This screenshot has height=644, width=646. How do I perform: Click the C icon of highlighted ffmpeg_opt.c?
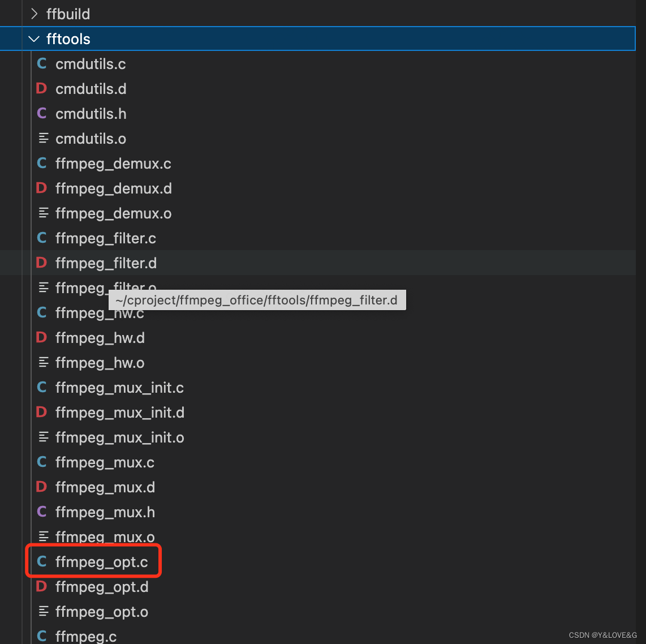click(41, 561)
